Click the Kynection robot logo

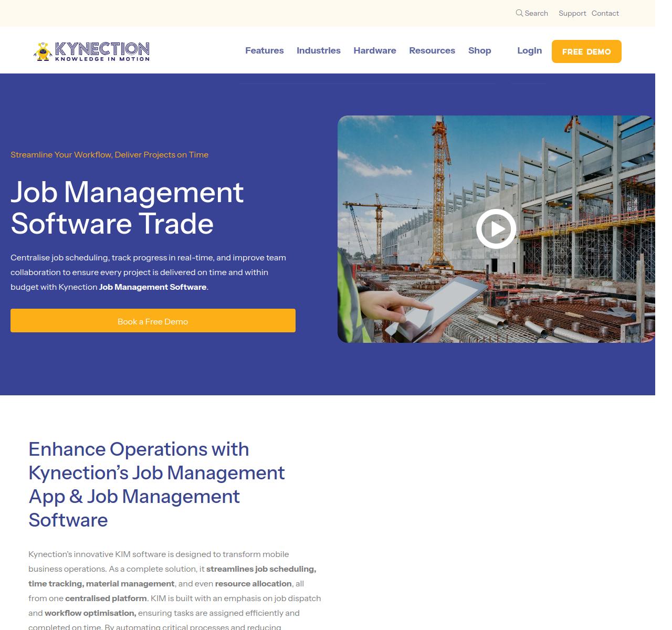click(43, 51)
